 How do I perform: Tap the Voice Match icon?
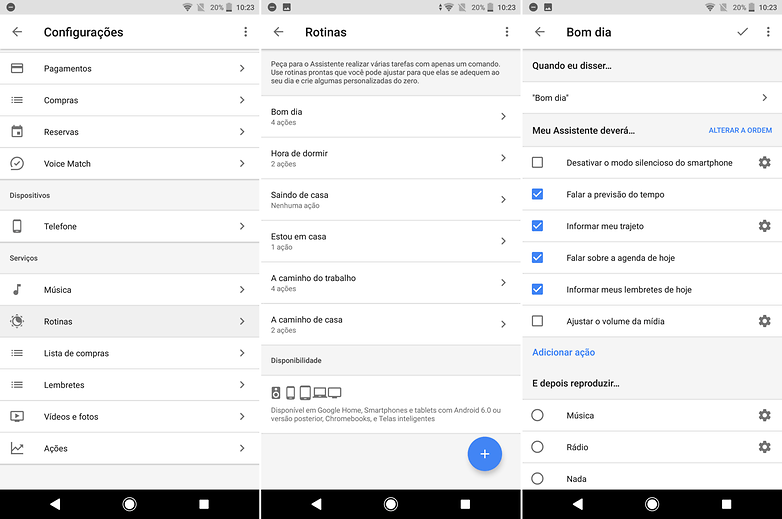point(17,164)
